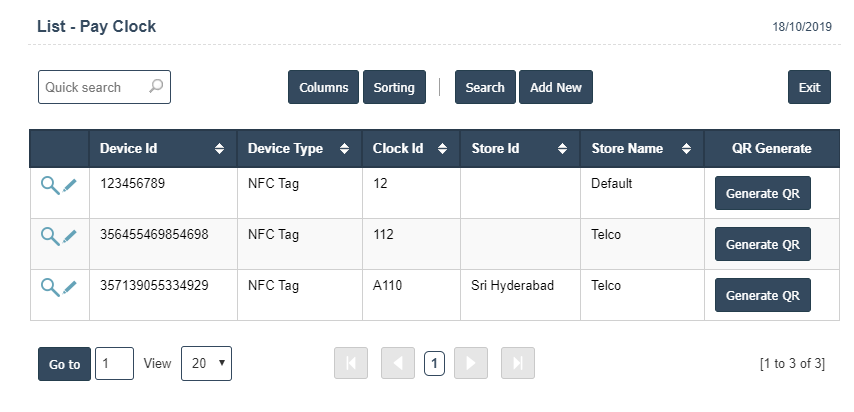Image resolution: width=854 pixels, height=412 pixels.
Task: Click the Quick search input field
Action: point(94,87)
